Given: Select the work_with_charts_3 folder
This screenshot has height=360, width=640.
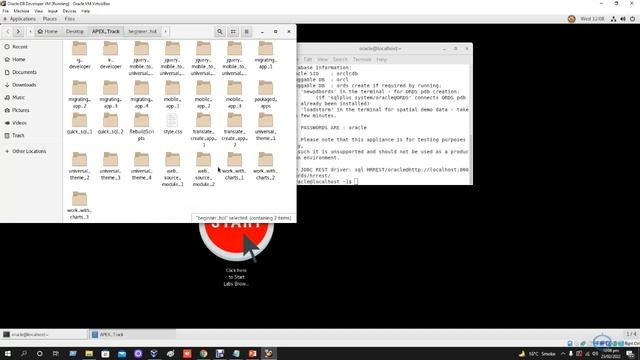Looking at the screenshot, I should click(80, 205).
